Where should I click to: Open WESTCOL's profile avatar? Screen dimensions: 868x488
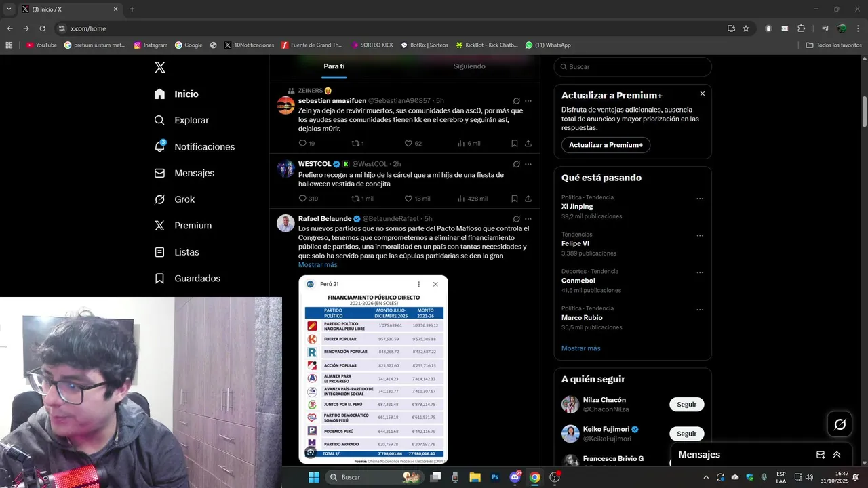pyautogui.click(x=285, y=169)
